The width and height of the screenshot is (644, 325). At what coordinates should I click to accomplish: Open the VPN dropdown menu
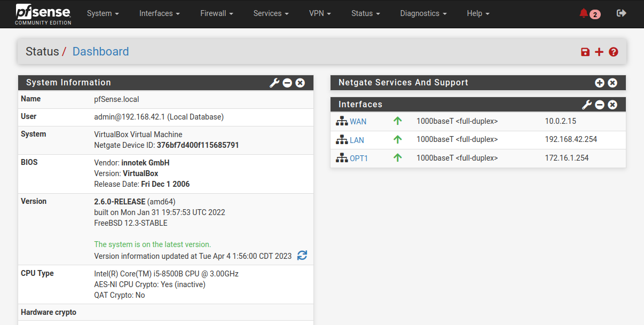(x=320, y=13)
